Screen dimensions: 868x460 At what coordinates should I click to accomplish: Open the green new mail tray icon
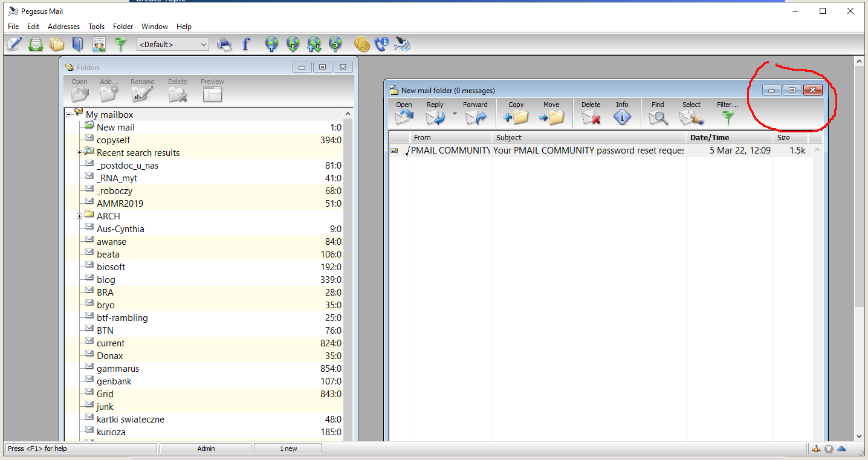pos(36,44)
